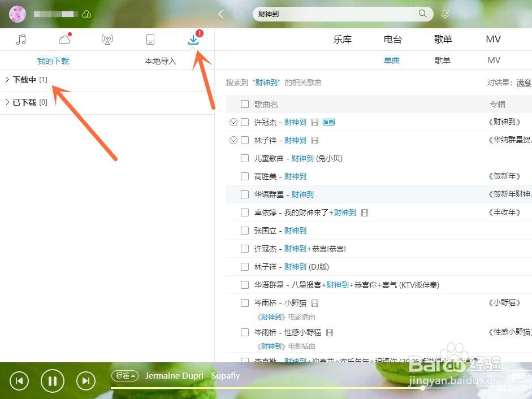Image resolution: width=532 pixels, height=399 pixels.
Task: Click the 本地导入 link
Action: click(x=161, y=60)
